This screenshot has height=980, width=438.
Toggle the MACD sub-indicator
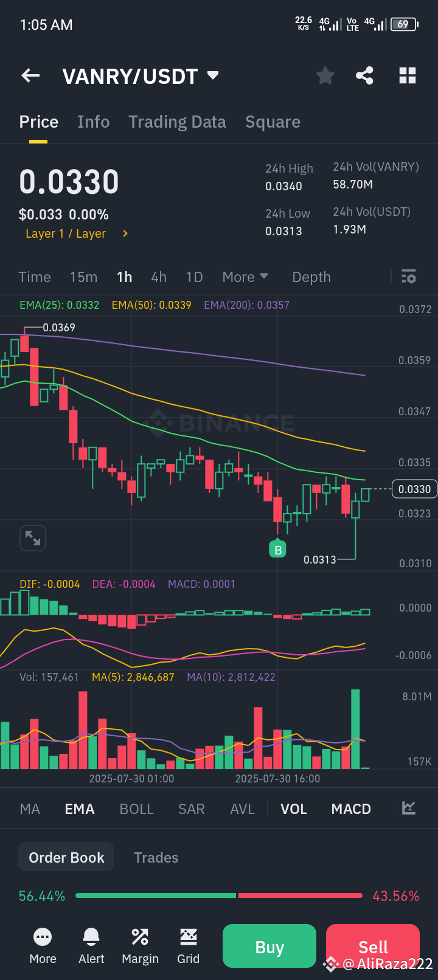click(x=351, y=809)
